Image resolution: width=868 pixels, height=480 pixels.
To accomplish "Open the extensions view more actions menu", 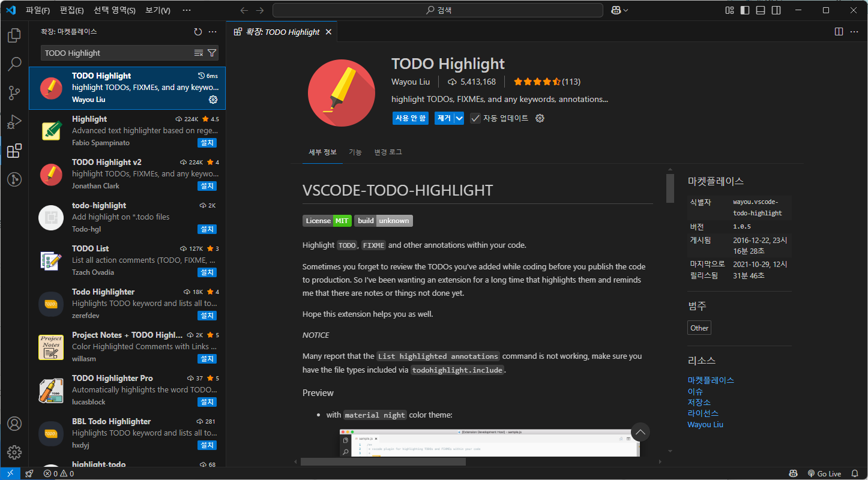I will pyautogui.click(x=212, y=32).
